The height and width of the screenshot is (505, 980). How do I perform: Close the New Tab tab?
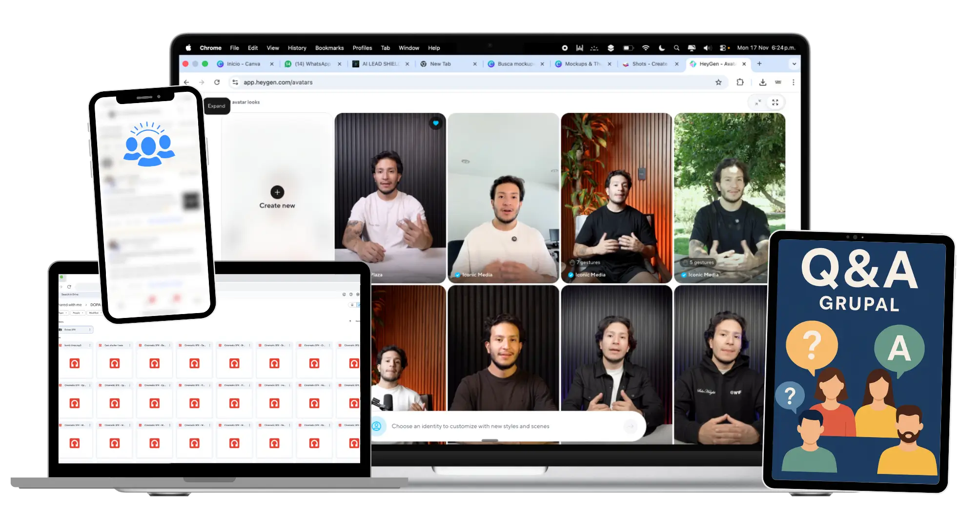475,64
